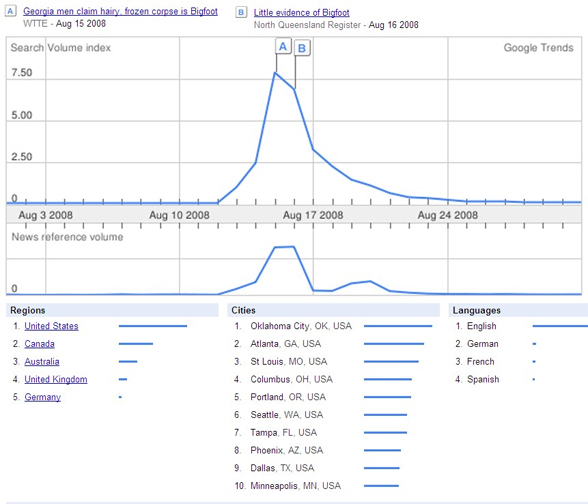Click the Atlanta, GA, USA entry
This screenshot has height=504, width=588.
(286, 344)
